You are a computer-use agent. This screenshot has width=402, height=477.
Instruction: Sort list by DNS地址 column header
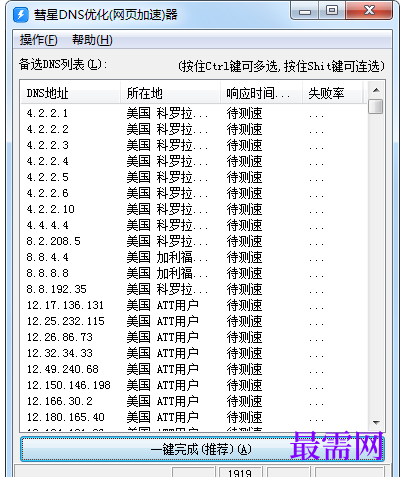pyautogui.click(x=70, y=93)
